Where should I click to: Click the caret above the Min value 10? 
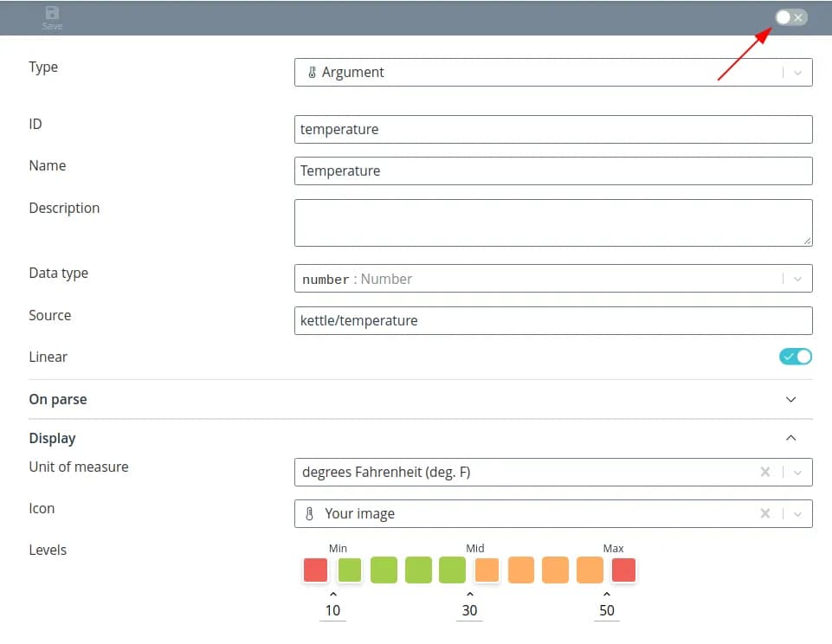pos(333,595)
